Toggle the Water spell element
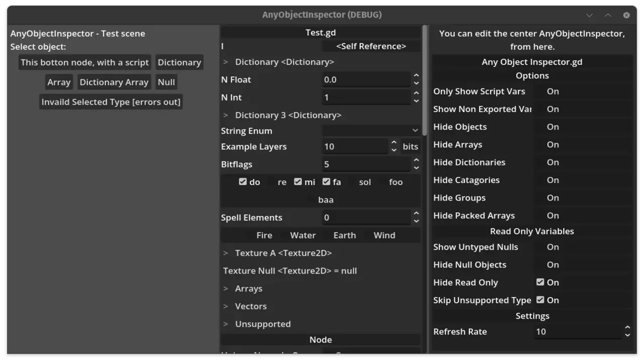644x362 pixels. [x=298, y=235]
